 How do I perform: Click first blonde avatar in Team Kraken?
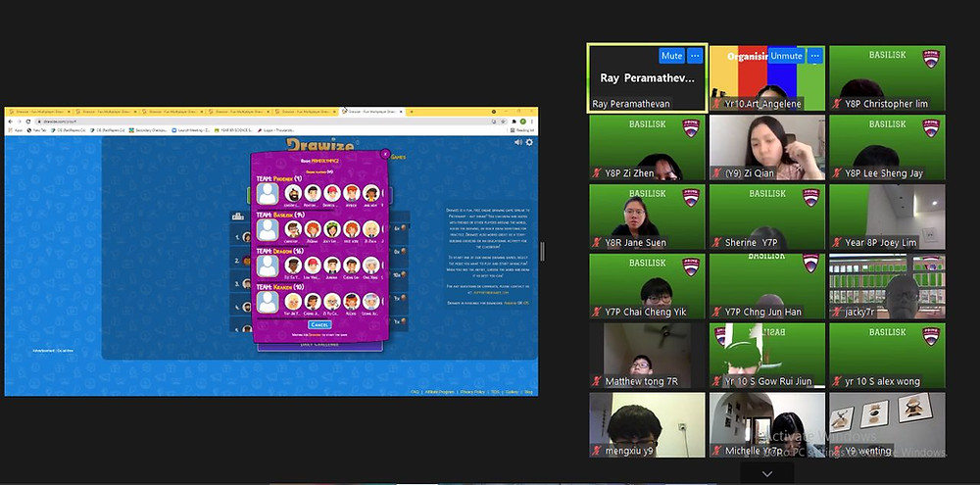click(293, 301)
